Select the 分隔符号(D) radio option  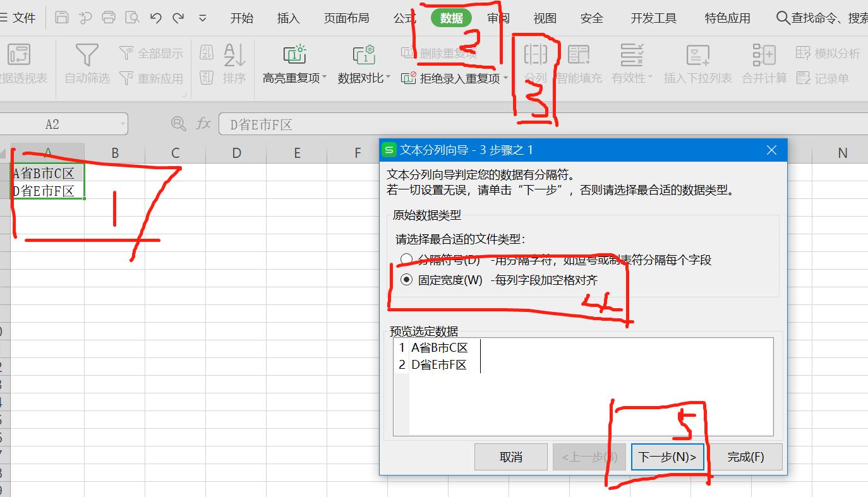(406, 260)
